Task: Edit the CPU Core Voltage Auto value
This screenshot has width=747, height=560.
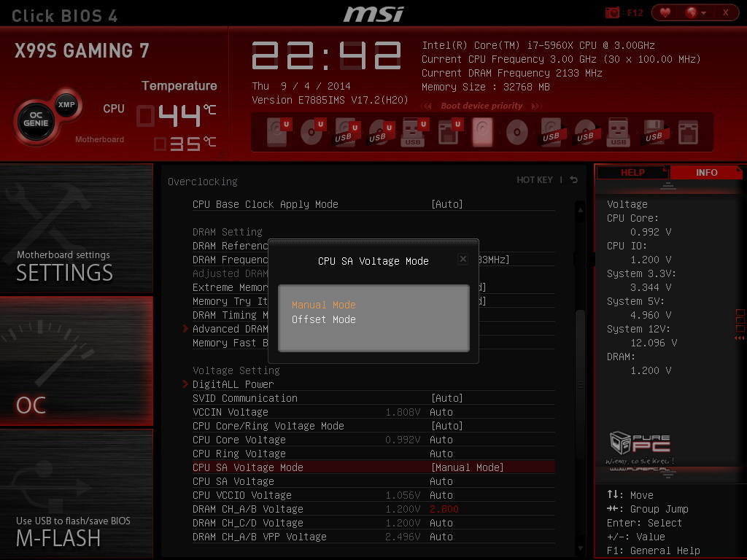Action: [x=441, y=440]
